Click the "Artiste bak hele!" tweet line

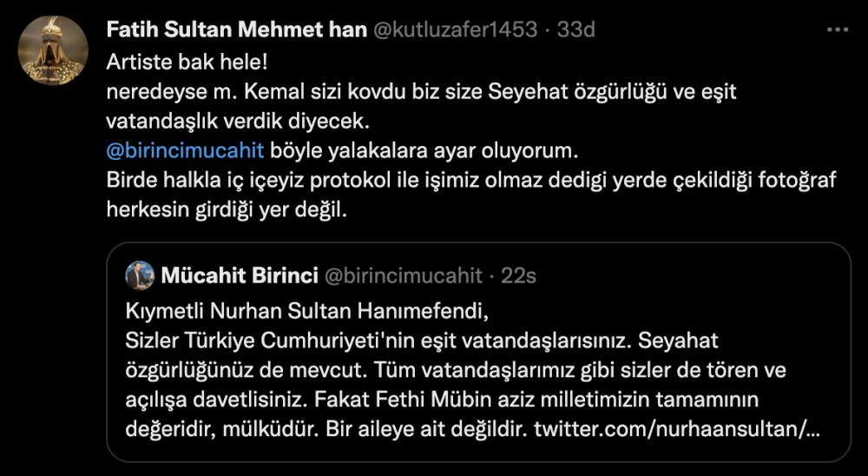tap(168, 63)
